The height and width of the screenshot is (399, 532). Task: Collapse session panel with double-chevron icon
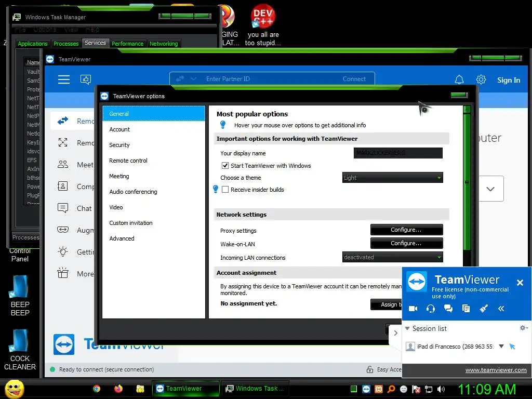point(501,309)
